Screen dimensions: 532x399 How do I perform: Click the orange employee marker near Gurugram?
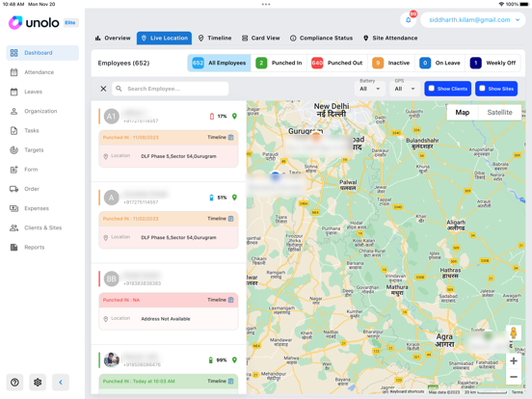pos(316,137)
